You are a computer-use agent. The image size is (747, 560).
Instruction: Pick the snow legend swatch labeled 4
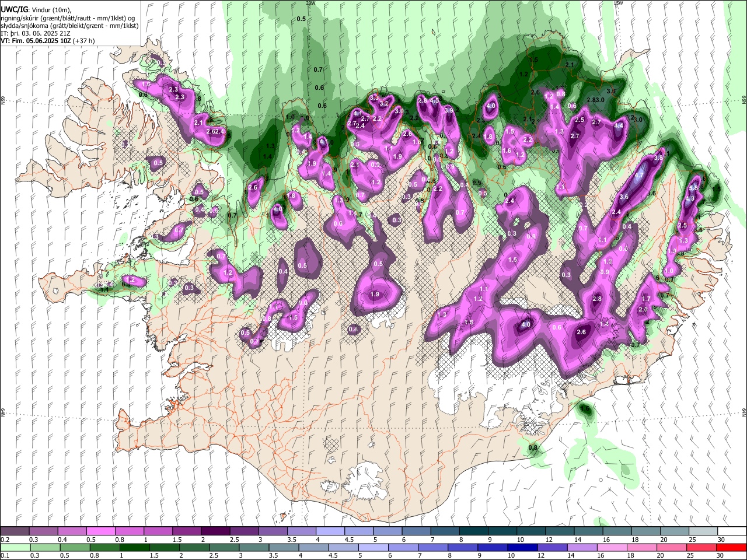(330, 531)
